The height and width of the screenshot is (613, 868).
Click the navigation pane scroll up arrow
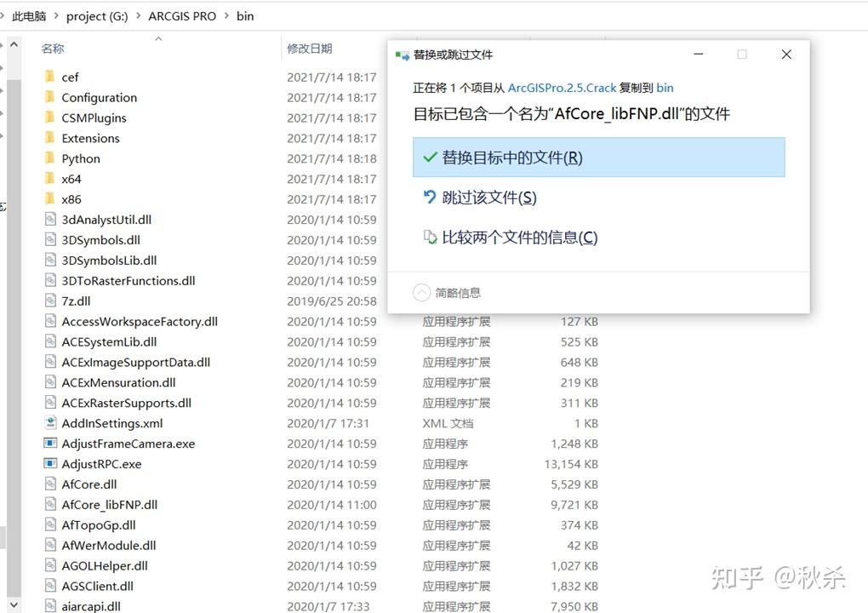tap(14, 44)
